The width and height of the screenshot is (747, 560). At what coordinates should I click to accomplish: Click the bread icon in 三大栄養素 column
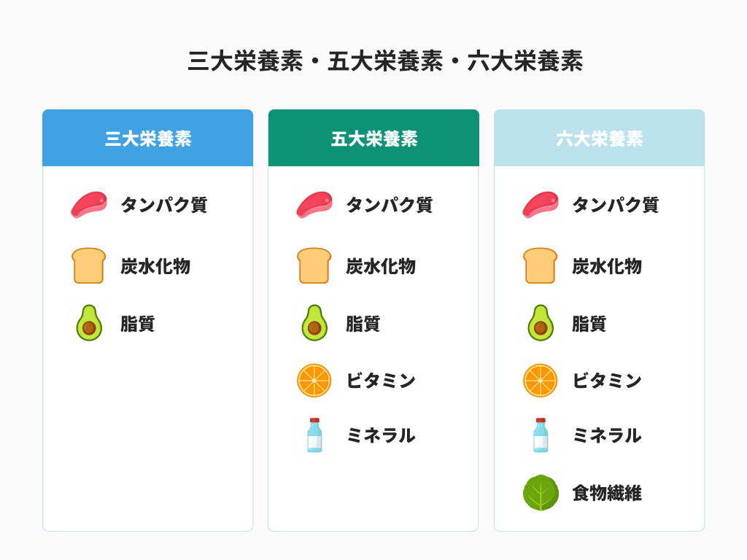(x=89, y=266)
